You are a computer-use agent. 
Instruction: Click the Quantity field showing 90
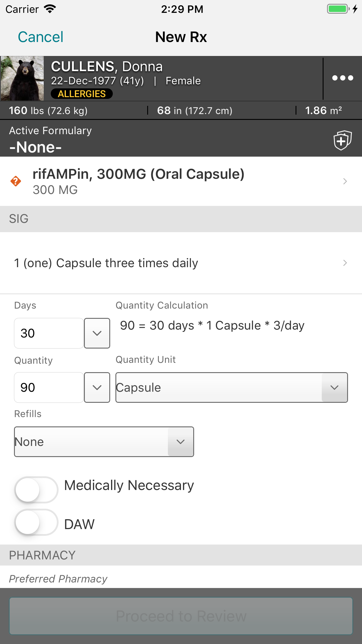tap(49, 387)
